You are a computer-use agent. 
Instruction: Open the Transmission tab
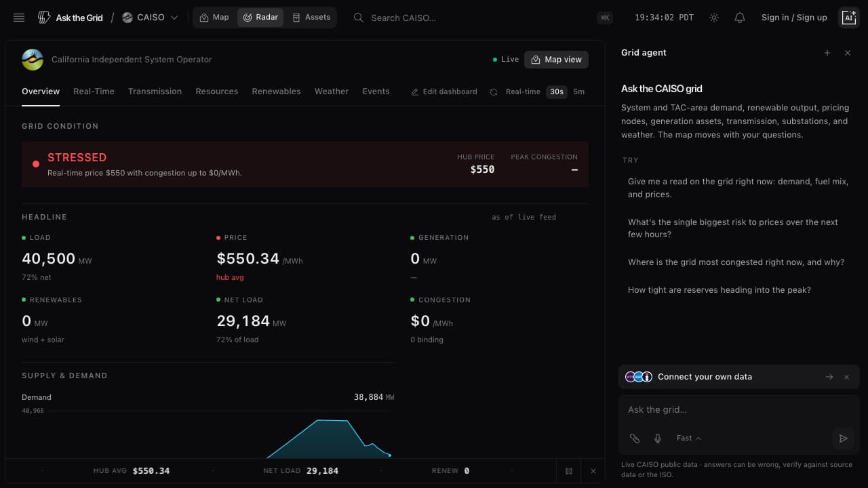pos(155,91)
